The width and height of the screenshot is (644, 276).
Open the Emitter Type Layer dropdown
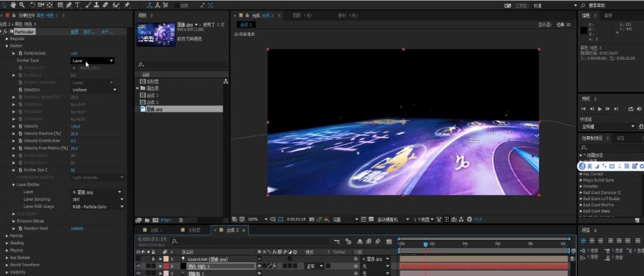point(93,60)
